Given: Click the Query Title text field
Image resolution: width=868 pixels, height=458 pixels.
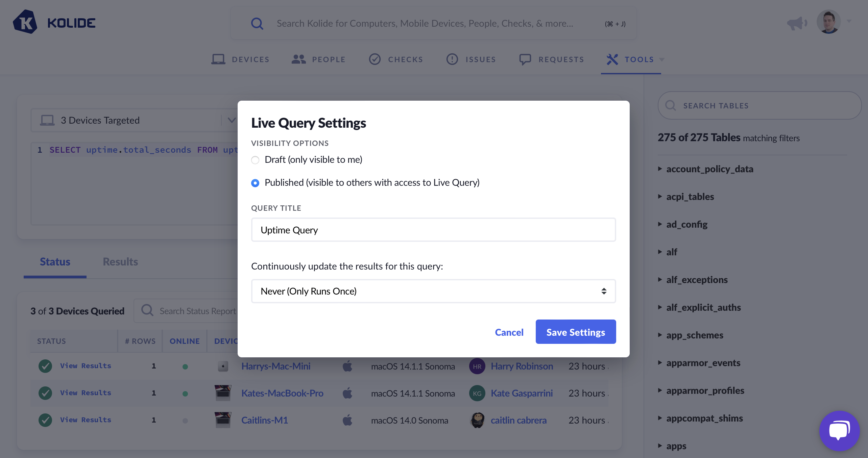Looking at the screenshot, I should [433, 230].
